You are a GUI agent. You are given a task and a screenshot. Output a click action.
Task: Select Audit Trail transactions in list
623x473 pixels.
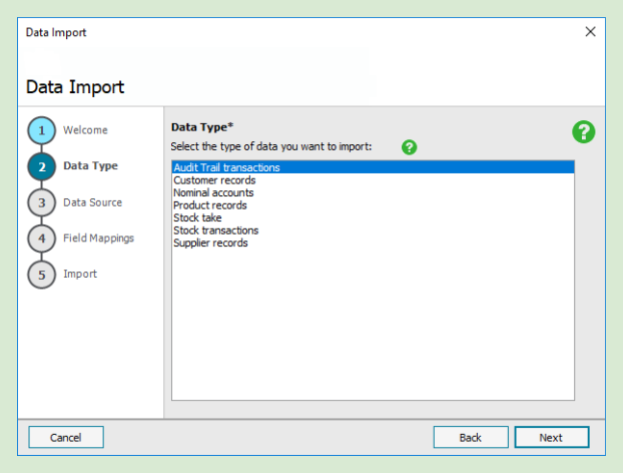click(x=226, y=168)
